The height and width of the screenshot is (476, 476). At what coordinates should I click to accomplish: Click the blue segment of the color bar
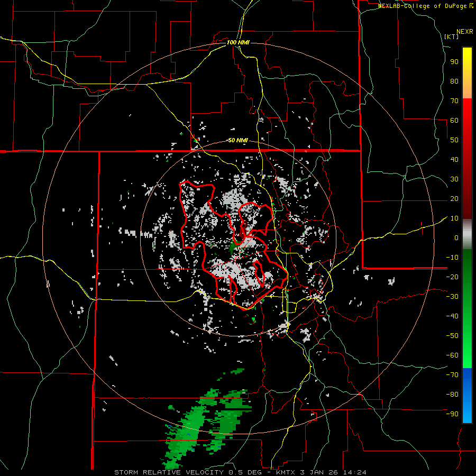click(467, 396)
